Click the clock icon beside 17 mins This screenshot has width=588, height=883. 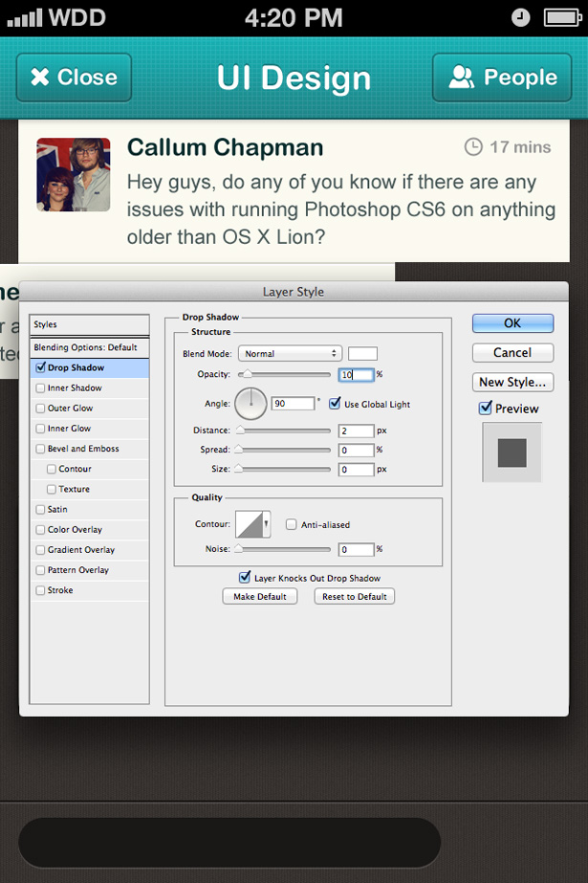(x=473, y=146)
